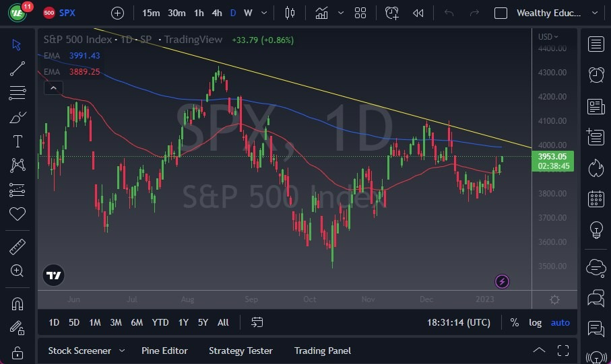Select the All date range
The width and height of the screenshot is (611, 364).
click(223, 322)
